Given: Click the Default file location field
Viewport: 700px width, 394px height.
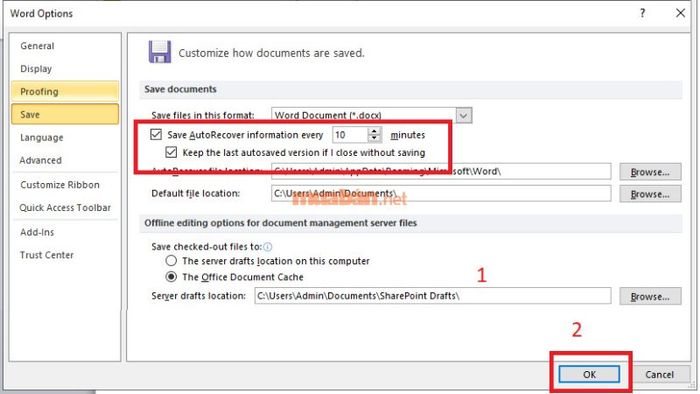Looking at the screenshot, I should click(441, 194).
